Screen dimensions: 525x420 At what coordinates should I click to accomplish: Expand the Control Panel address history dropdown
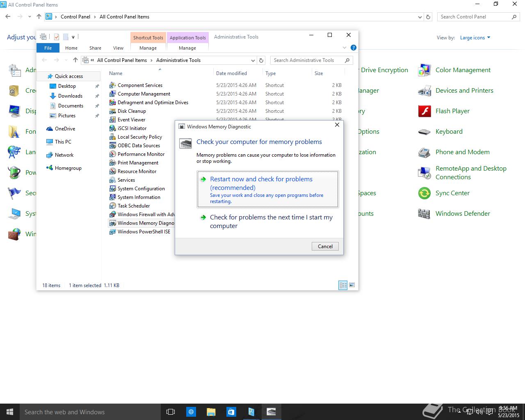420,17
